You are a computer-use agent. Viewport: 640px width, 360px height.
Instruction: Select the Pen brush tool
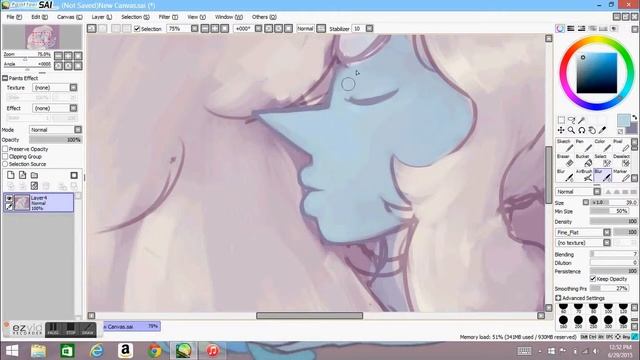coord(583,145)
